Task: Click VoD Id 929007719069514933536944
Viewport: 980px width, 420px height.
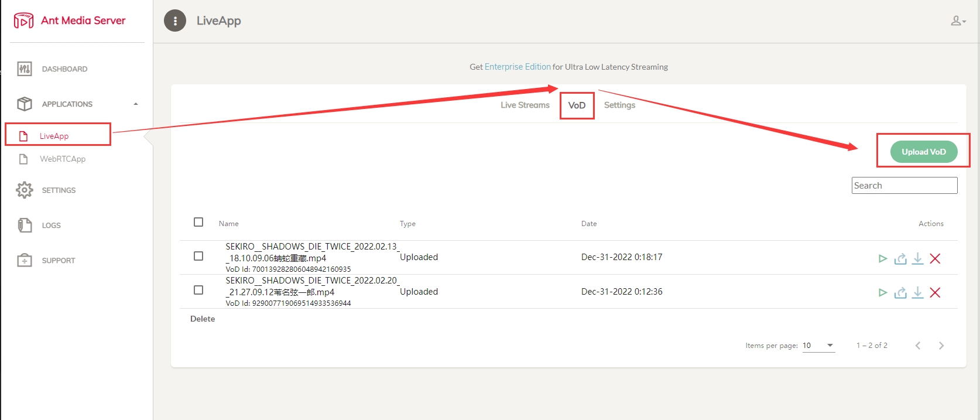Action: tap(288, 303)
